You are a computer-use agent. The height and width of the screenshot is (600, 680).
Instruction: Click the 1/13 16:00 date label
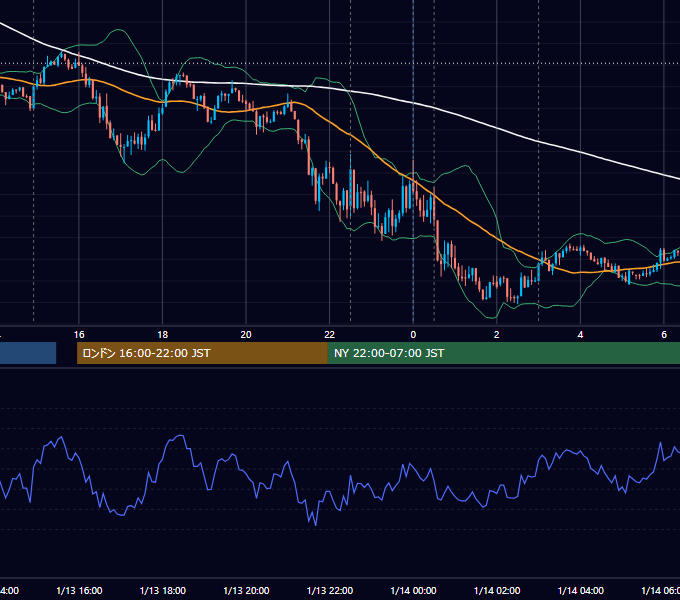(79, 590)
